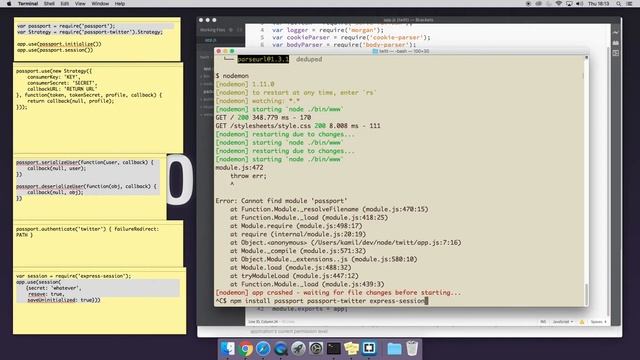This screenshot has width=640, height=360.
Task: Click the passport.use Strategy sticky note
Action: pos(98,108)
